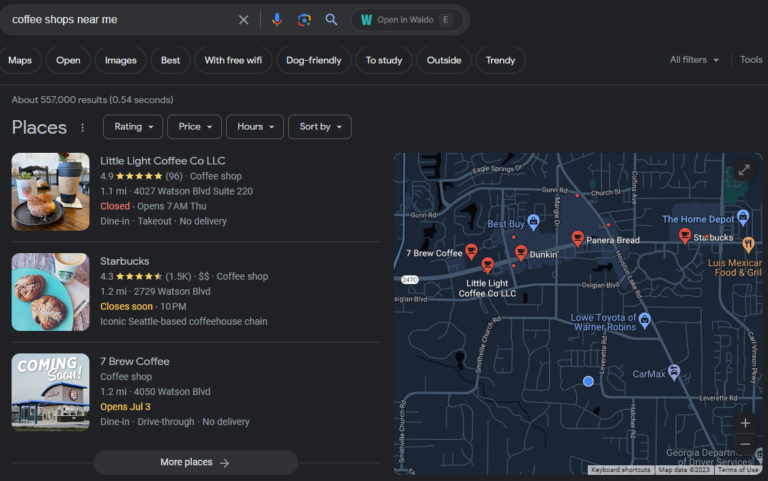Expand the All filters dropdown

694,60
